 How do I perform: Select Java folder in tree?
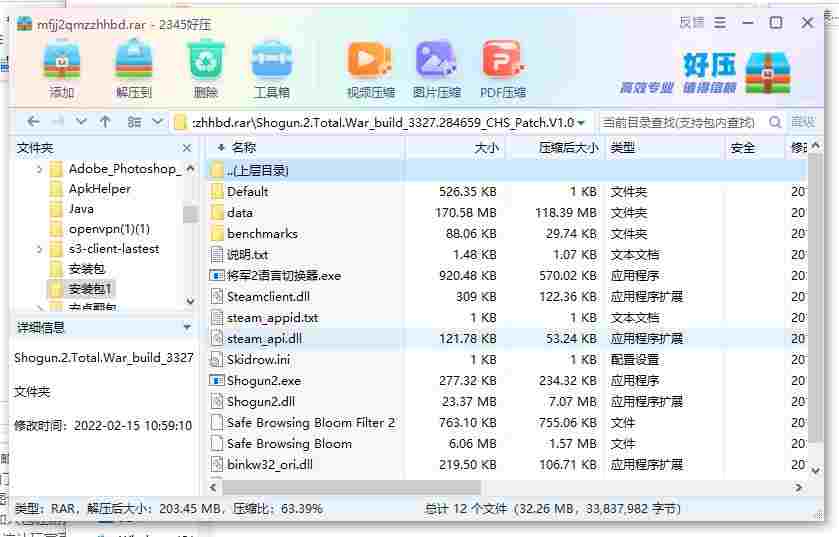(81, 209)
